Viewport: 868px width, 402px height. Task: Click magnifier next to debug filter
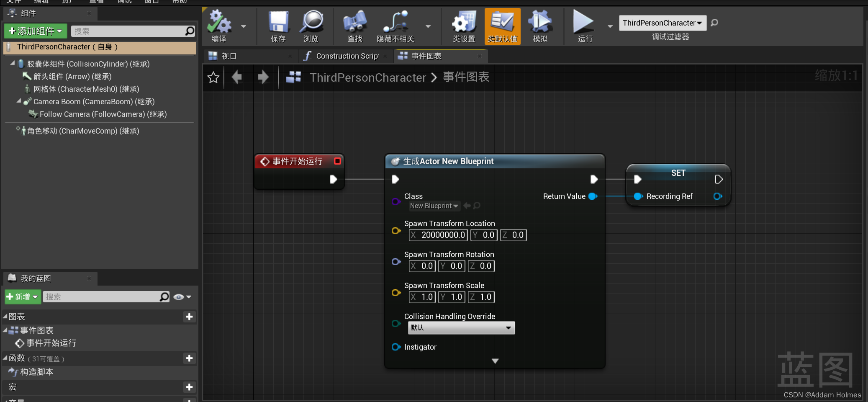[714, 23]
